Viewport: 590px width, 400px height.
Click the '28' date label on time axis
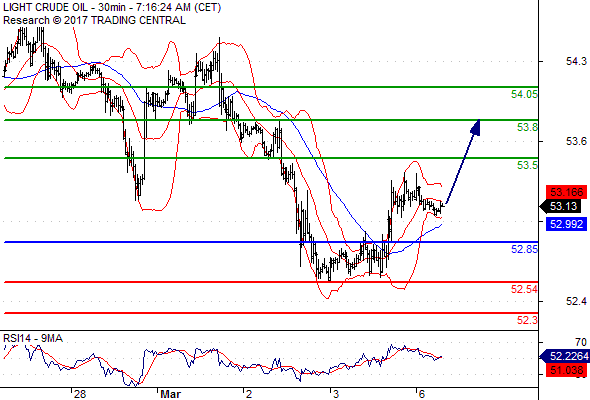(80, 394)
